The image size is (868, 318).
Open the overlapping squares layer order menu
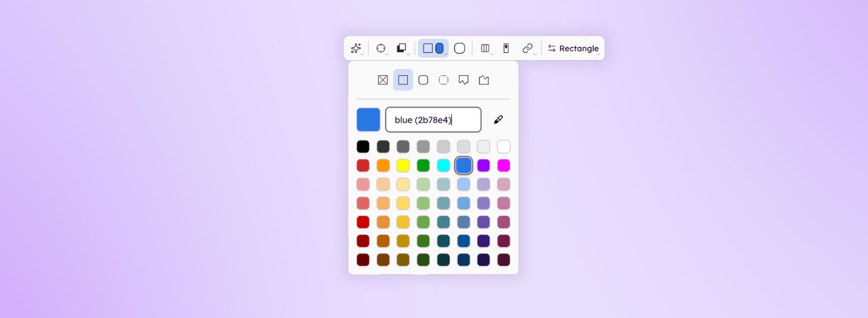point(402,48)
